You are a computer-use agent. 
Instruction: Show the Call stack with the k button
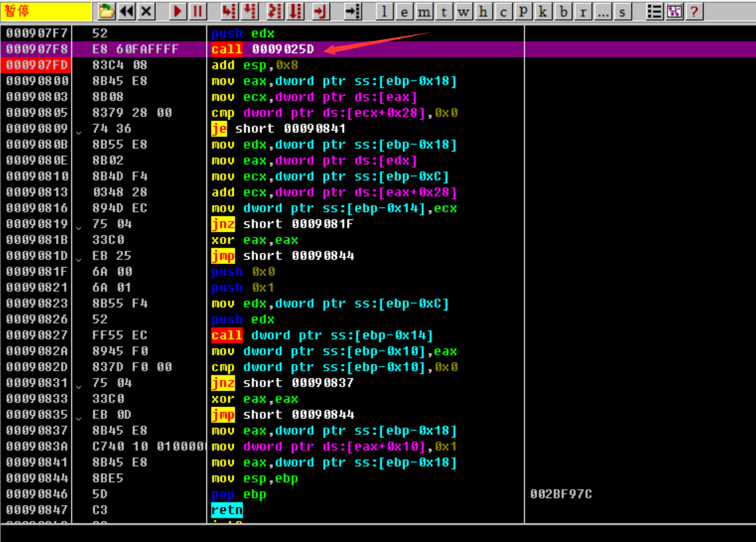543,11
